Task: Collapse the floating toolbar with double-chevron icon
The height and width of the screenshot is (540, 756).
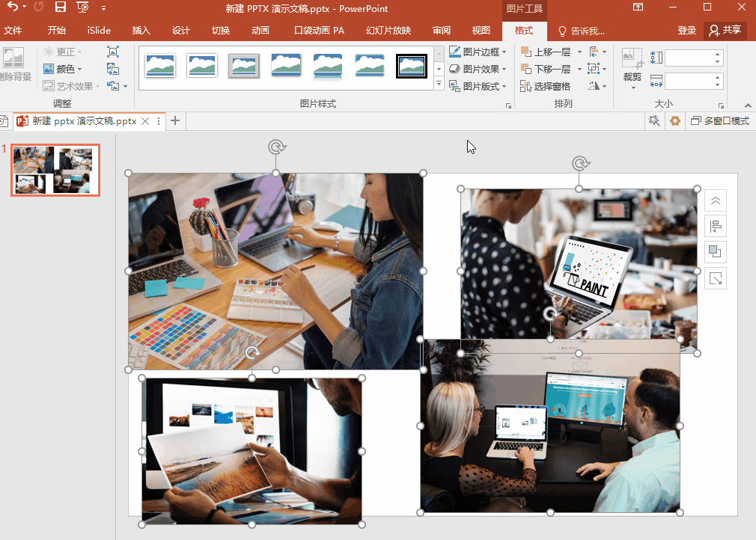Action: (x=716, y=200)
